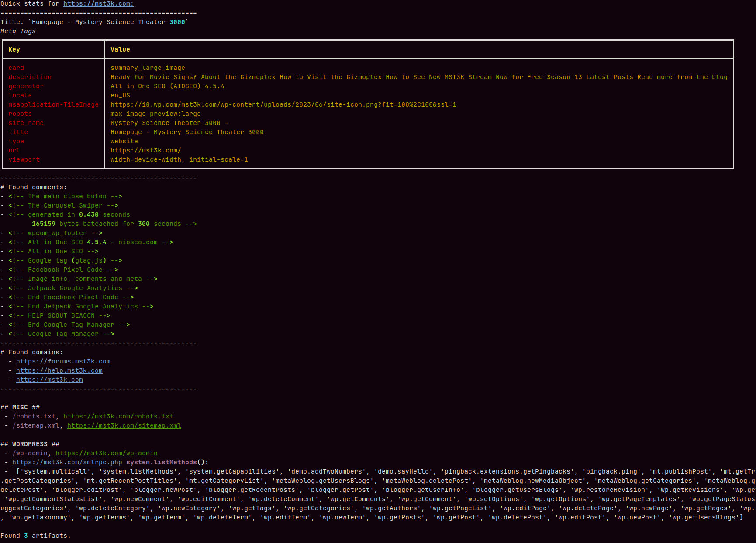Viewport: 756px width, 543px height.
Task: Click the 'The main close buton' comment
Action: 65,196
